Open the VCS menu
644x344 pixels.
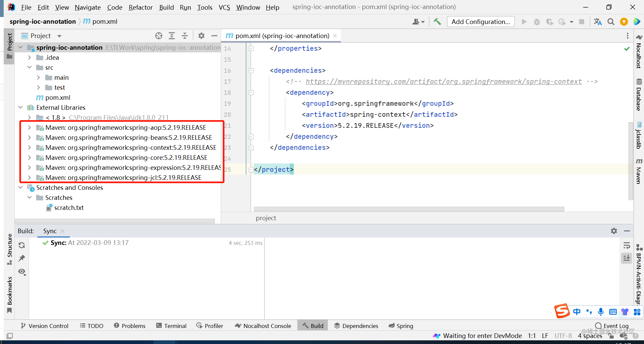(224, 7)
